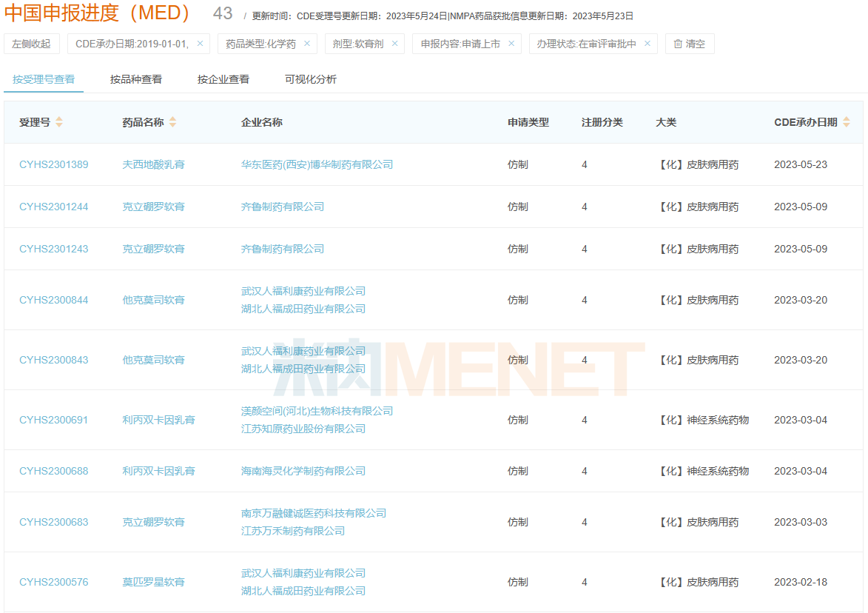Collapse the left panel with 左侧收起
Image resolution: width=868 pixels, height=613 pixels.
pyautogui.click(x=31, y=44)
